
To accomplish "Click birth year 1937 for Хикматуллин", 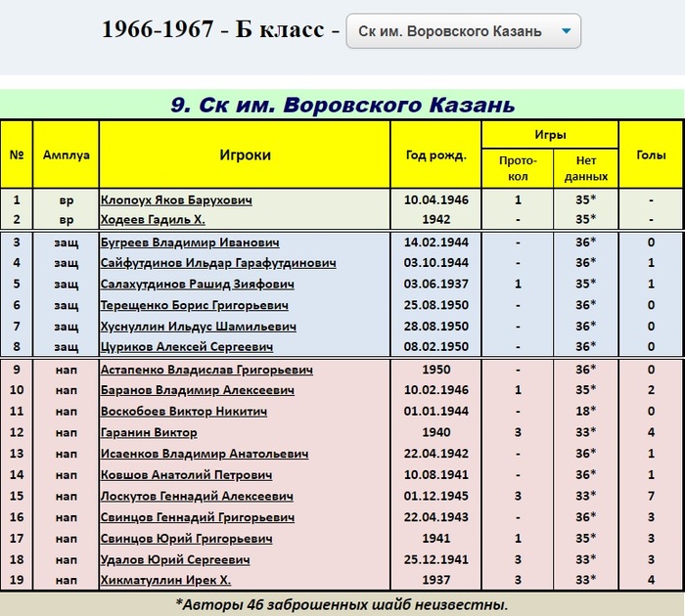I will tap(436, 580).
